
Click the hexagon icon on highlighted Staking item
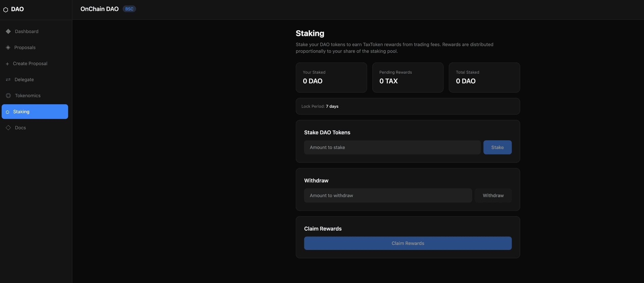pyautogui.click(x=8, y=112)
